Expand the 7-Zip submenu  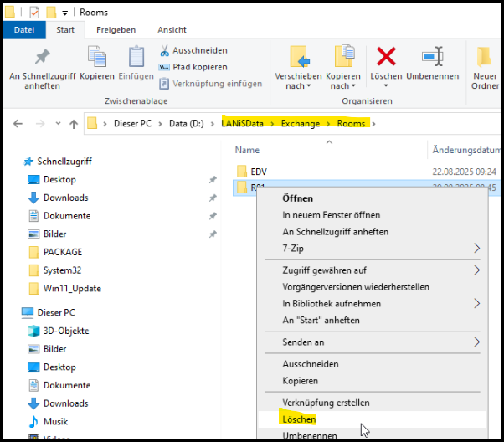coord(477,249)
